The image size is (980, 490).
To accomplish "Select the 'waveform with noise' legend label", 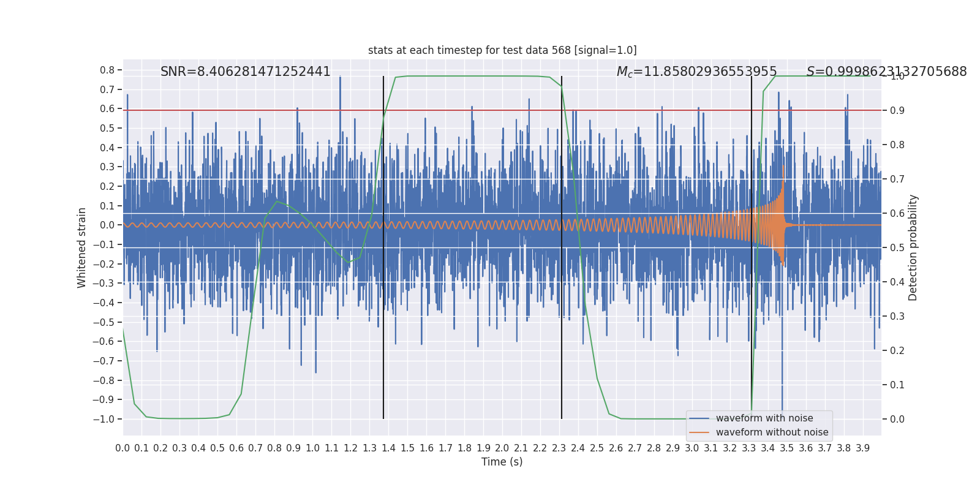I will [764, 418].
